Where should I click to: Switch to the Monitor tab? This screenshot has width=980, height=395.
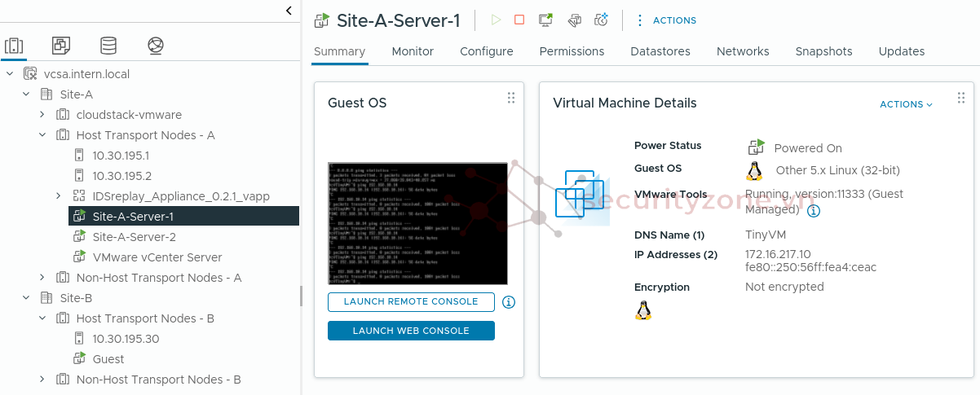point(413,51)
